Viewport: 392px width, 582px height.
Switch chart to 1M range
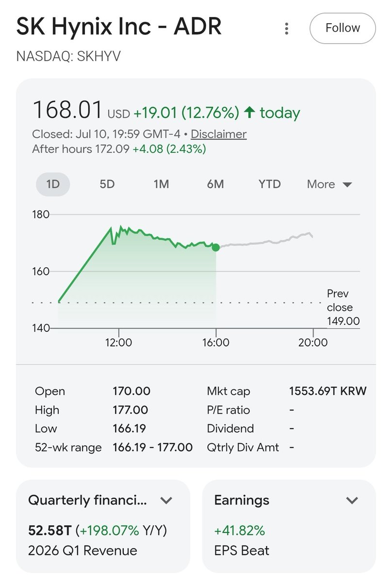click(161, 184)
